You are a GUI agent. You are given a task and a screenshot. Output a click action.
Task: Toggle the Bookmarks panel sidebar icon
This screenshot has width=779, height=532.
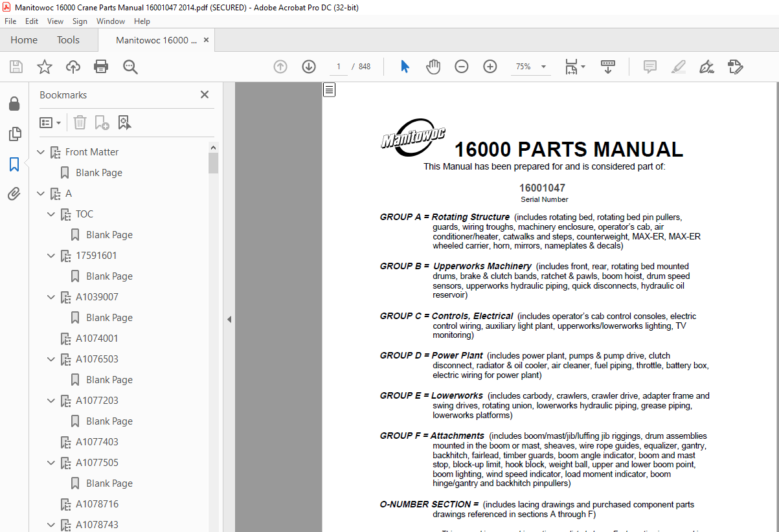14,164
